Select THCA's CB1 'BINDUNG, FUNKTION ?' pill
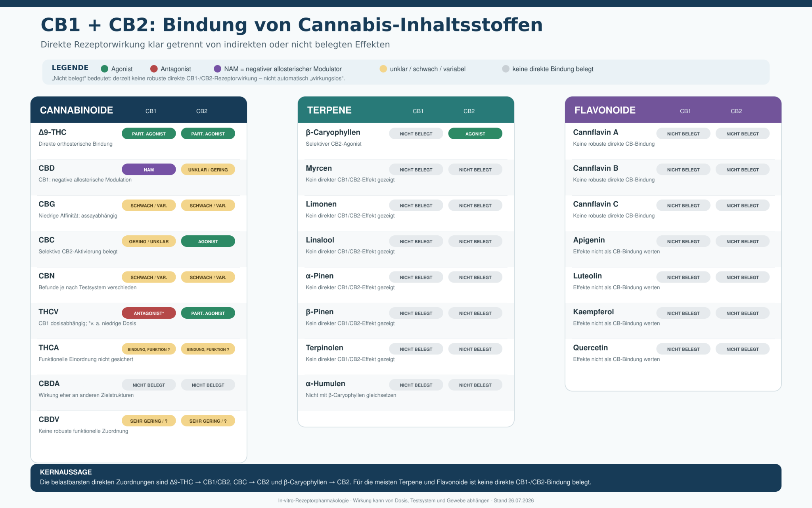 (149, 349)
